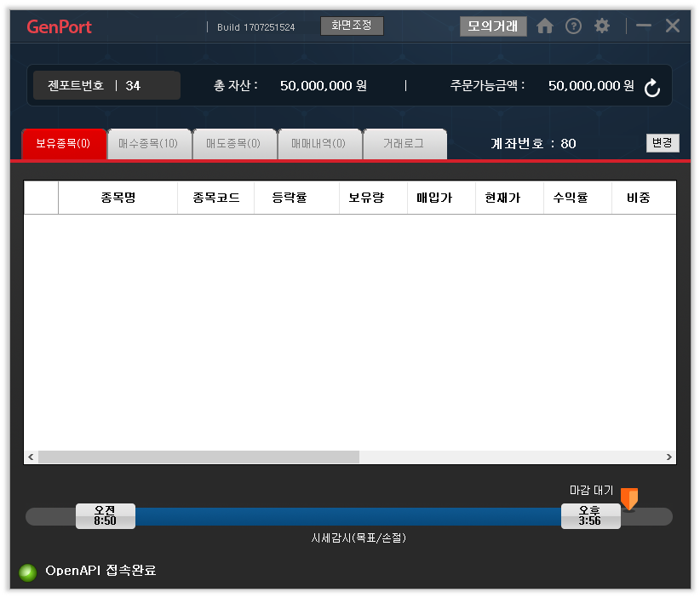Click the 모의거래 button
Screen dimensions: 700x598
493,26
